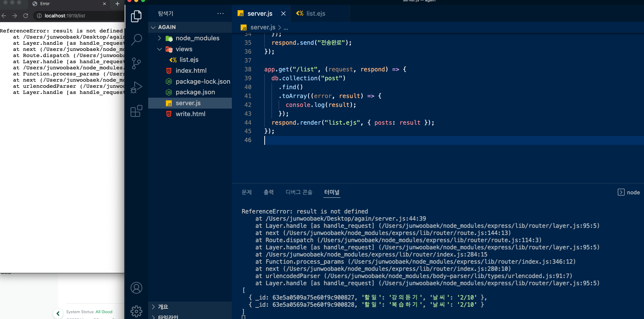Image resolution: width=644 pixels, height=319 pixels.
Task: Click the 강의듣기 record in terminal output
Action: 367,297
